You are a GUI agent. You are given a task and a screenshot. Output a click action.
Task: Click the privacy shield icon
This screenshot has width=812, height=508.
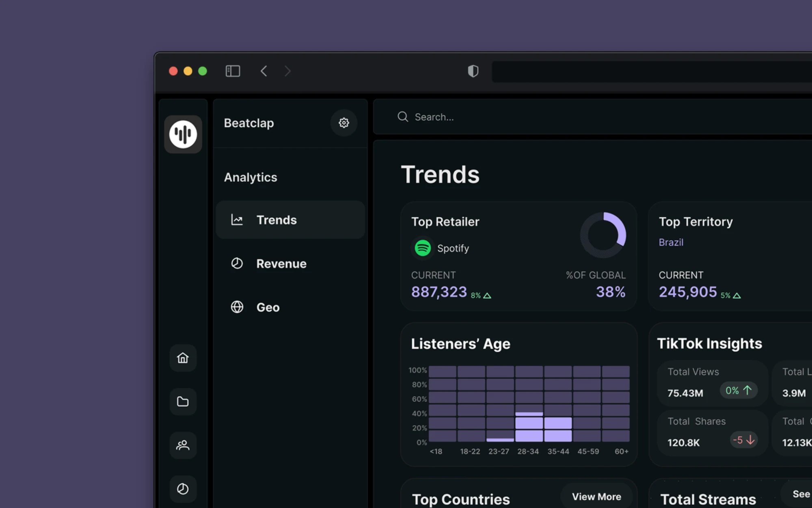(x=473, y=71)
